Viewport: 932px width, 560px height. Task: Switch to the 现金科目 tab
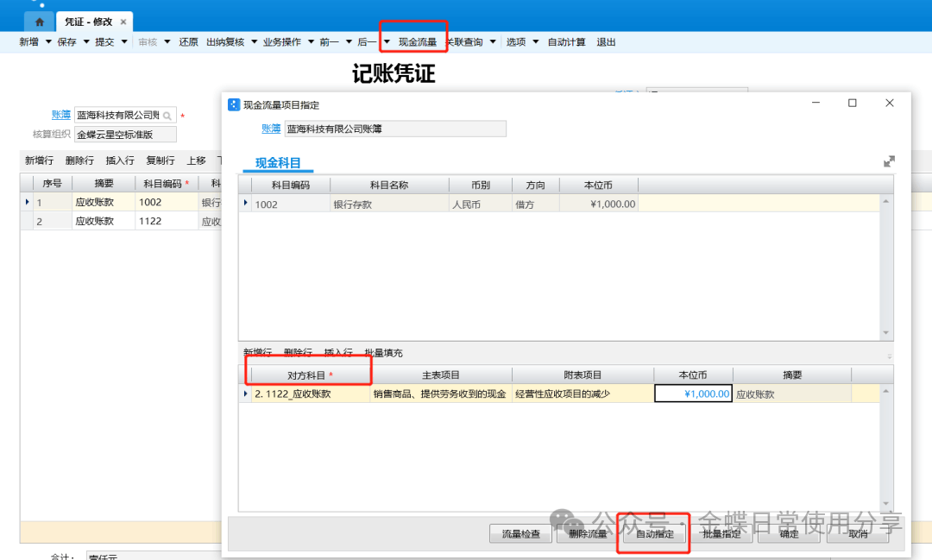(278, 162)
